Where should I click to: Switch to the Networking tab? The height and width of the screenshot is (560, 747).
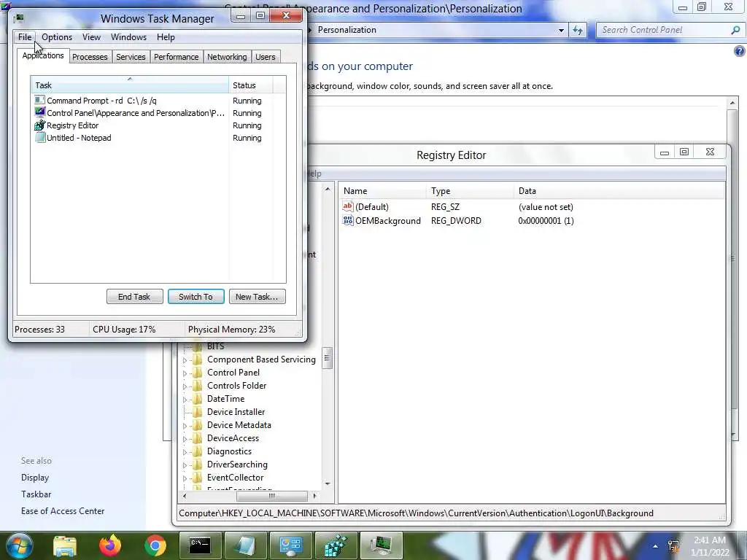click(227, 57)
